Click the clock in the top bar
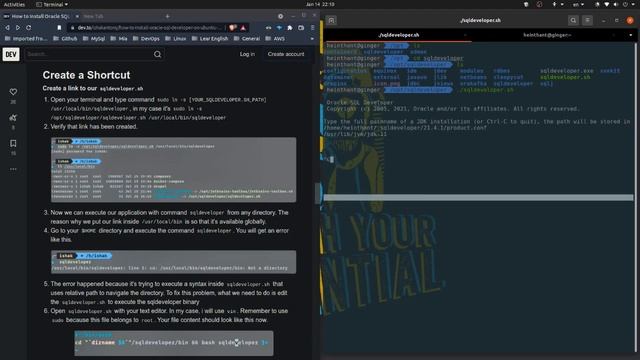 point(320,4)
